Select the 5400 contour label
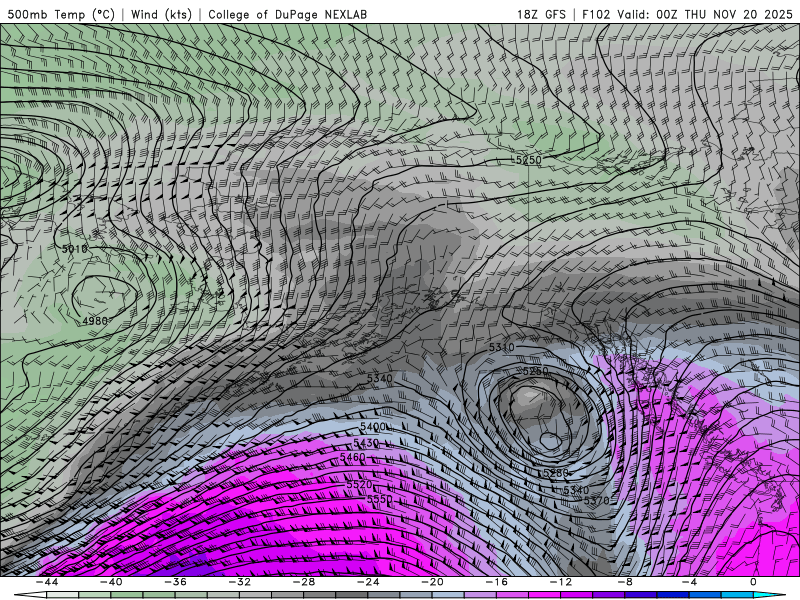Image resolution: width=800 pixels, height=600 pixels. (x=373, y=427)
